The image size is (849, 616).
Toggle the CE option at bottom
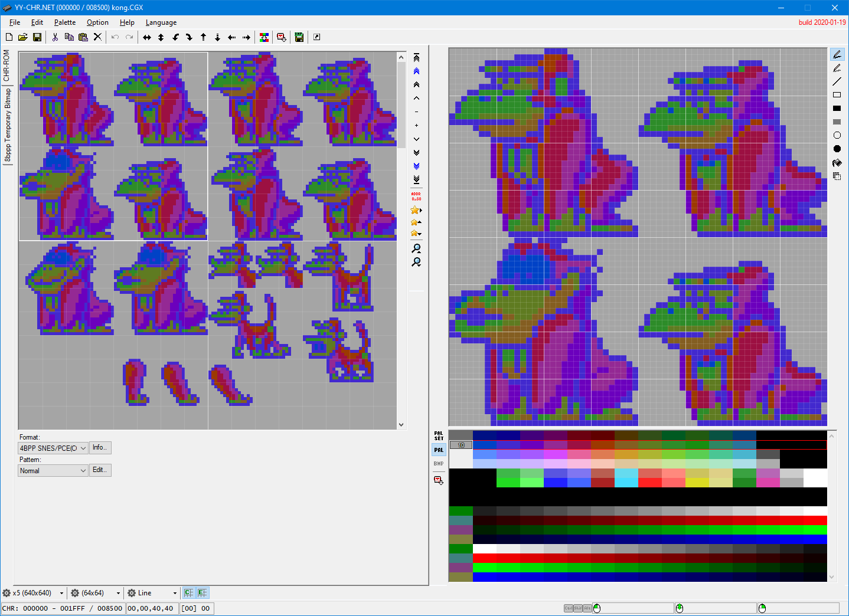[188, 592]
